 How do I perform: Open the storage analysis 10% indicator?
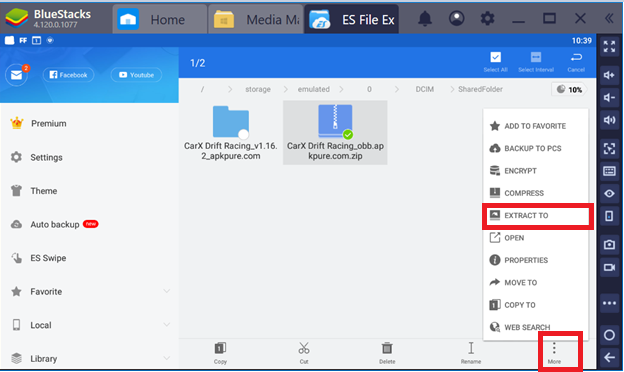click(x=570, y=90)
